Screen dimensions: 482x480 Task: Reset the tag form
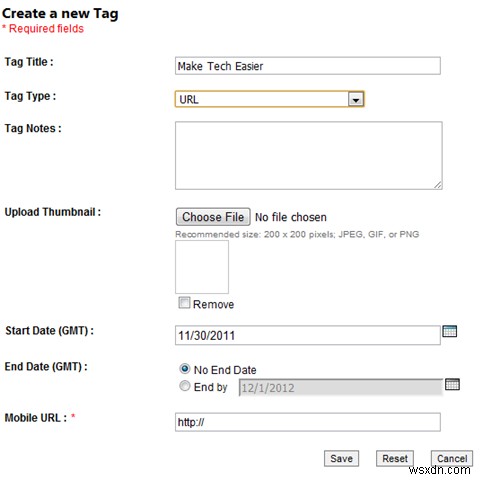(x=395, y=459)
